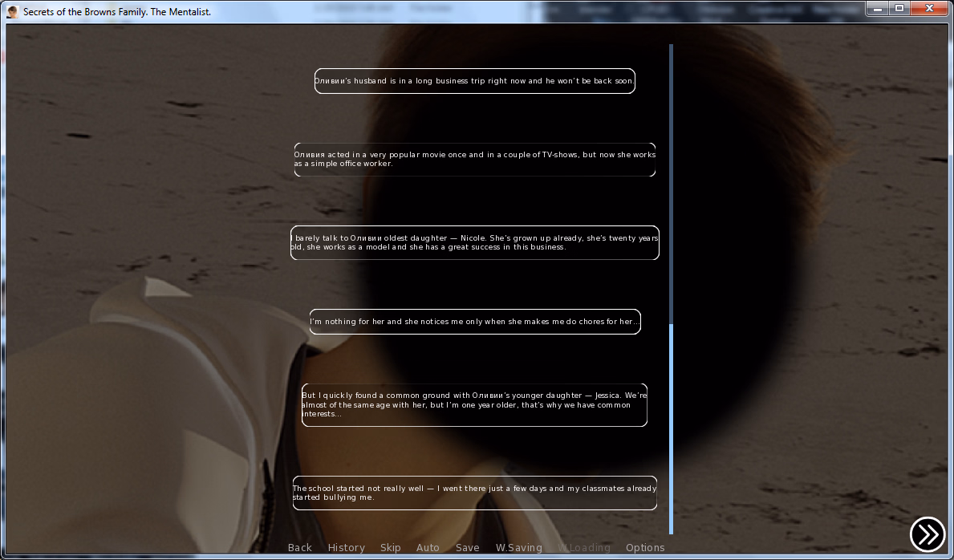This screenshot has width=954, height=560.
Task: Click the W.Loading quick menu option
Action: 583,547
